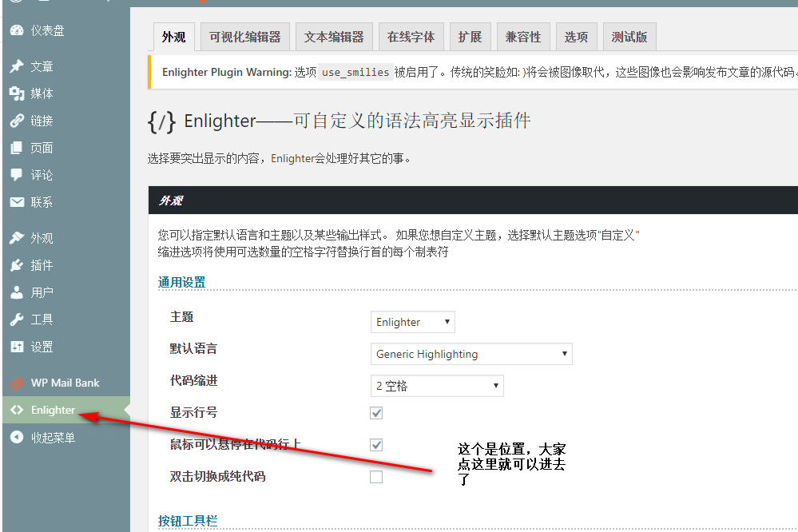Click the 工具 wrench icon

click(17, 320)
